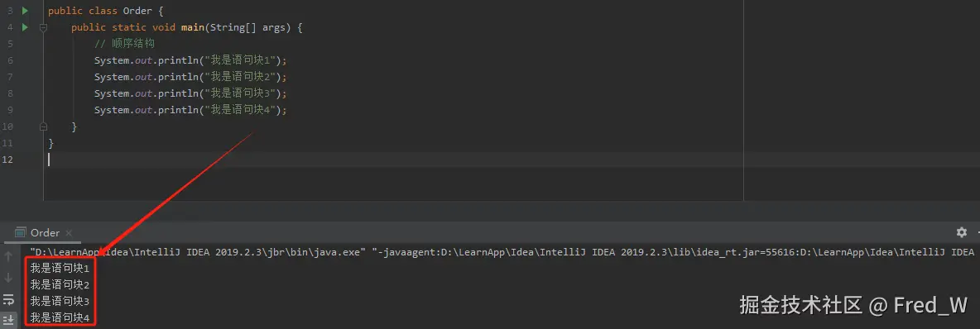Run the Order class from line 3 gutter arrow

[25, 11]
